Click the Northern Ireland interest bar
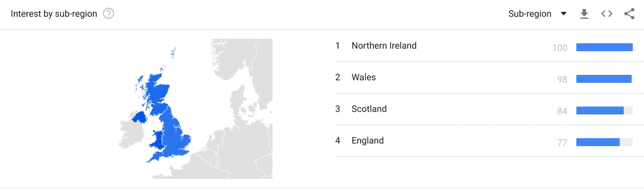Viewport: 644px width, 195px height. click(x=604, y=47)
